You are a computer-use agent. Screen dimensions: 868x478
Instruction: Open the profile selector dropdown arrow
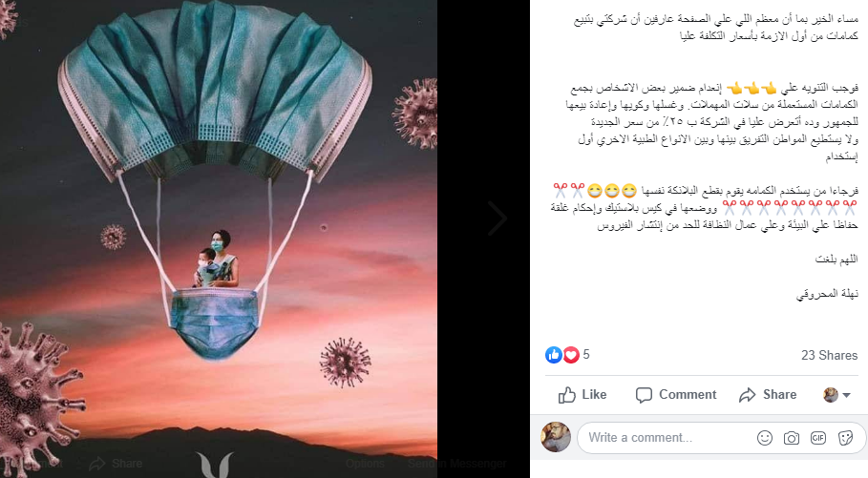pyautogui.click(x=846, y=395)
